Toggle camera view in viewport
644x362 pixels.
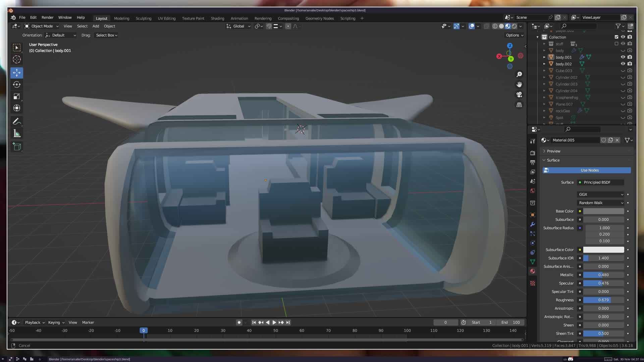(519, 95)
